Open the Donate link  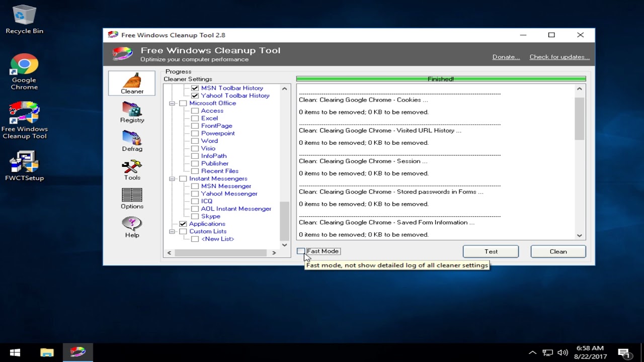506,57
